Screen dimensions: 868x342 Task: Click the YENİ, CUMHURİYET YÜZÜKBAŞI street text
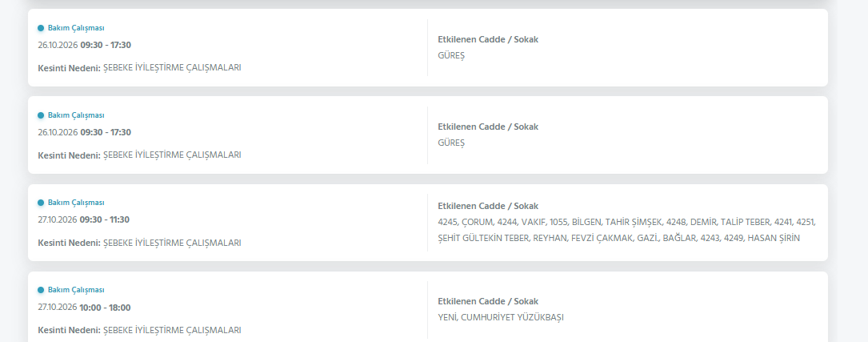point(501,318)
